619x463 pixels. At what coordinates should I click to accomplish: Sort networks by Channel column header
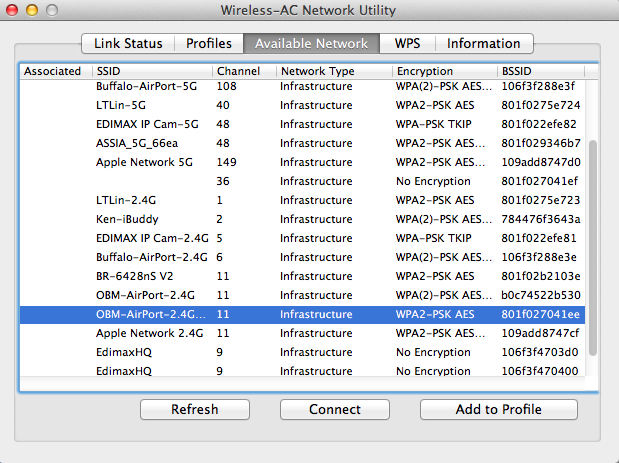tap(244, 71)
